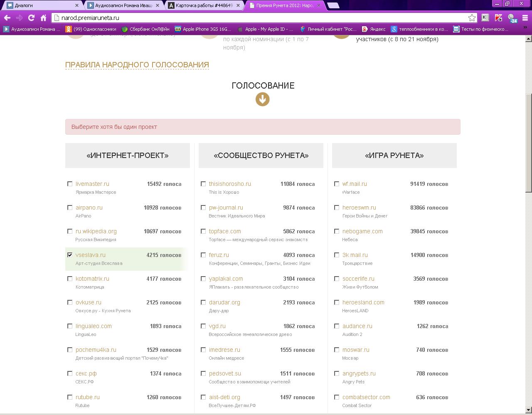
Task: Open the Аудиозаписи Романа bookmark
Action: point(32,29)
